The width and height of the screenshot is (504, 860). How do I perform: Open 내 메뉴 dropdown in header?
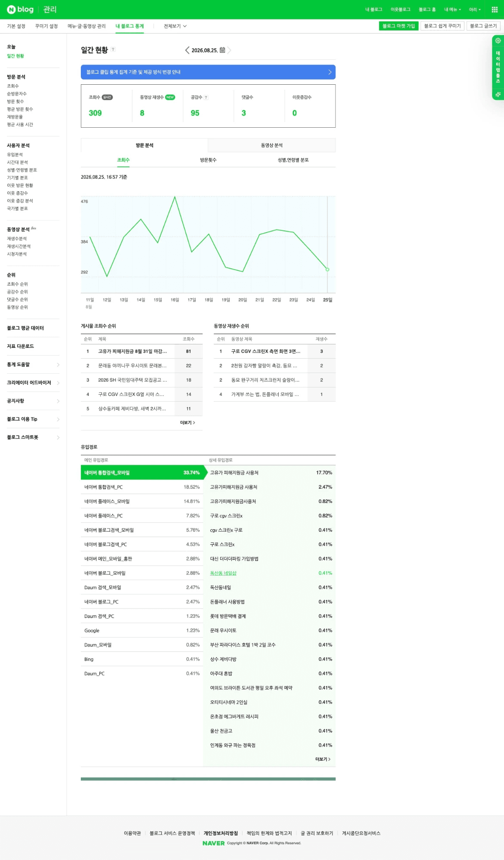tap(452, 9)
